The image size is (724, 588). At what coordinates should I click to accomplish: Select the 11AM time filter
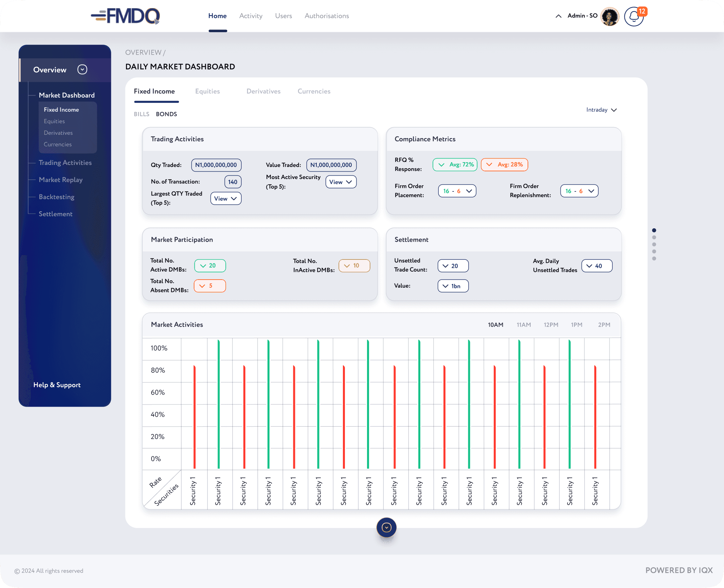[524, 325]
